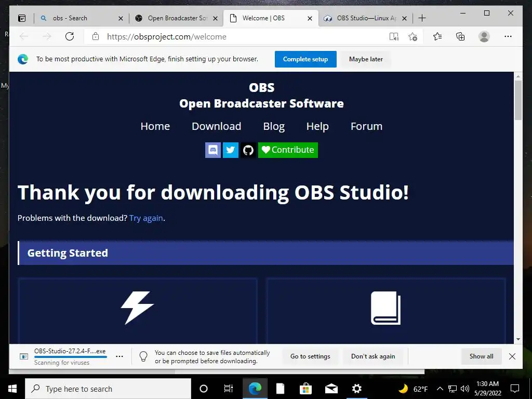532x399 pixels.
Task: View site information lock icon
Action: pyautogui.click(x=96, y=36)
